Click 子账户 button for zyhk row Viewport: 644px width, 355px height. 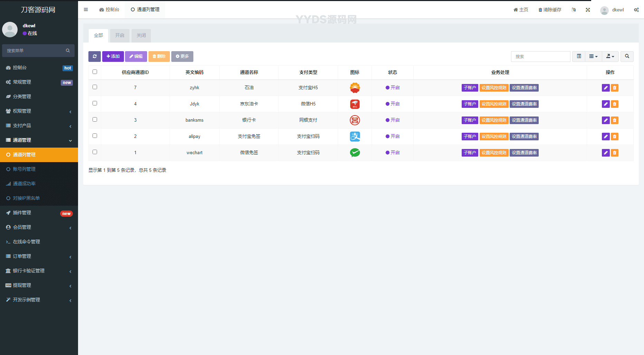pyautogui.click(x=470, y=88)
